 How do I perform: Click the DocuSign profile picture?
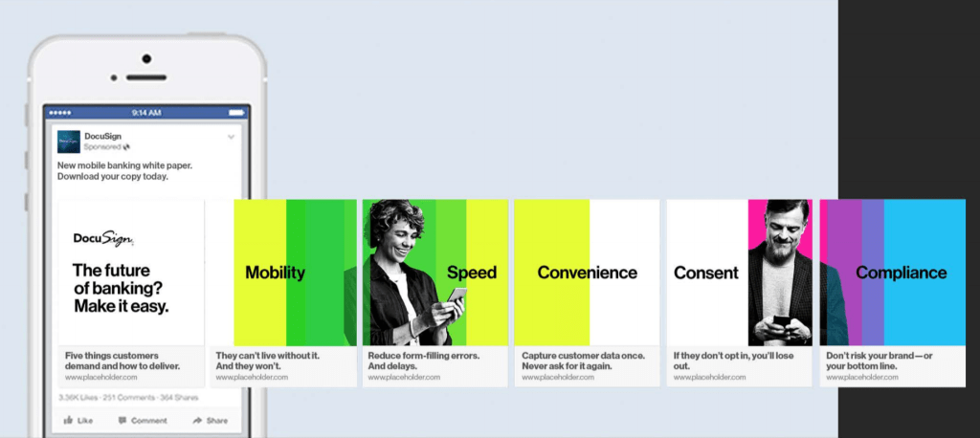click(69, 141)
